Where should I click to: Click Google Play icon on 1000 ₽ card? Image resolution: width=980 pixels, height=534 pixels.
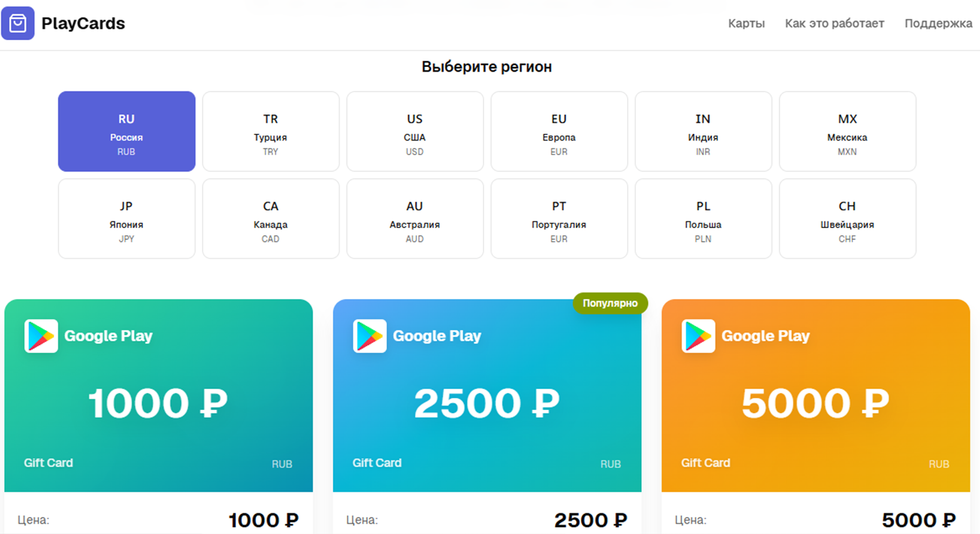tap(41, 336)
